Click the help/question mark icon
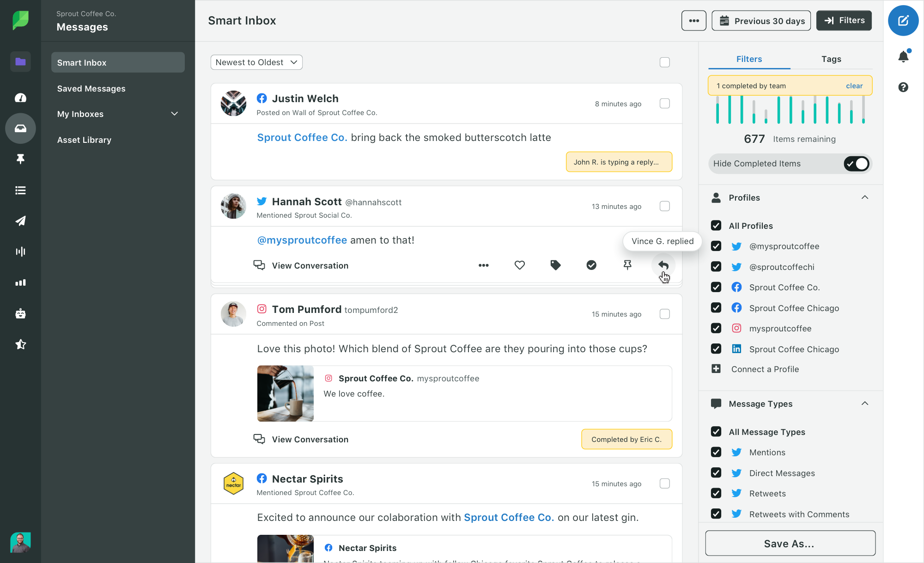This screenshot has width=924, height=563. [904, 87]
